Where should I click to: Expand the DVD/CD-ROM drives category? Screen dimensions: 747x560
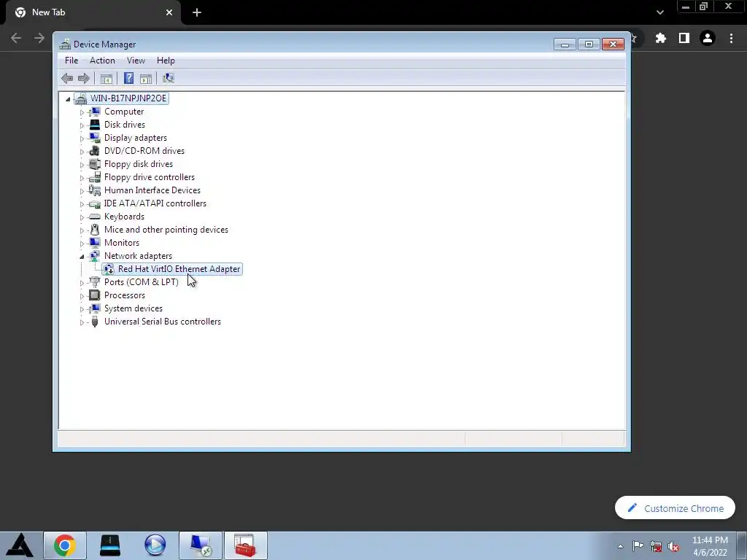[82, 152]
